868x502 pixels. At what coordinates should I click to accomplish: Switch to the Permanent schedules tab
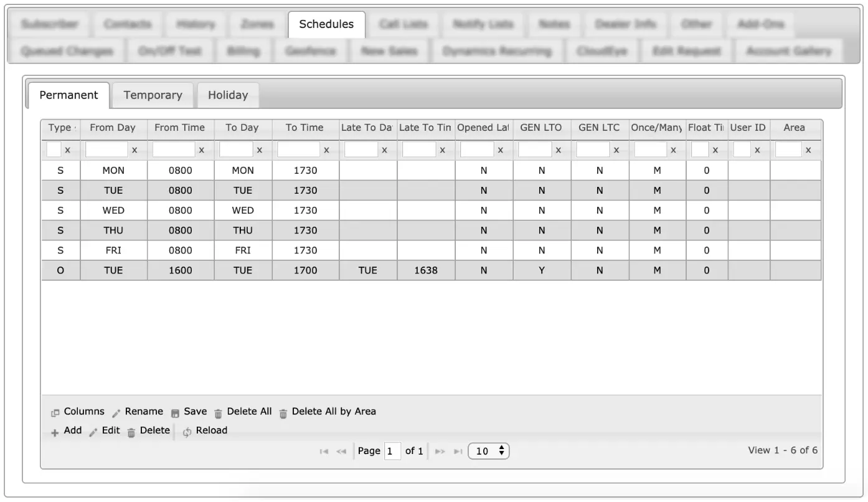point(68,95)
